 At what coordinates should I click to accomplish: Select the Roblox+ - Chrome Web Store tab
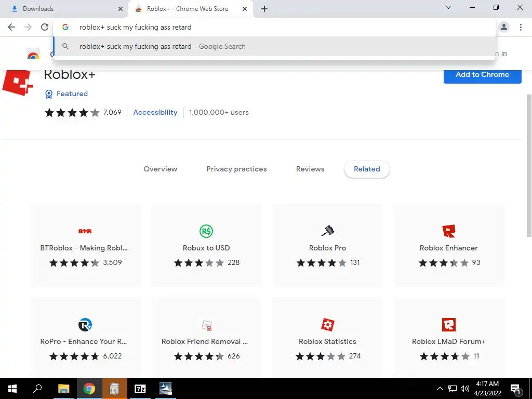[x=191, y=9]
